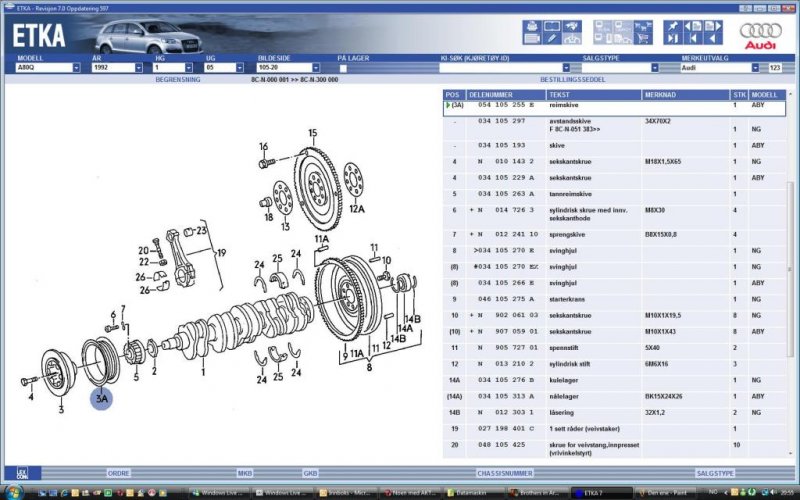The height and width of the screenshot is (500, 800).
Task: Click the ORDRE tab at bottom
Action: (x=119, y=472)
